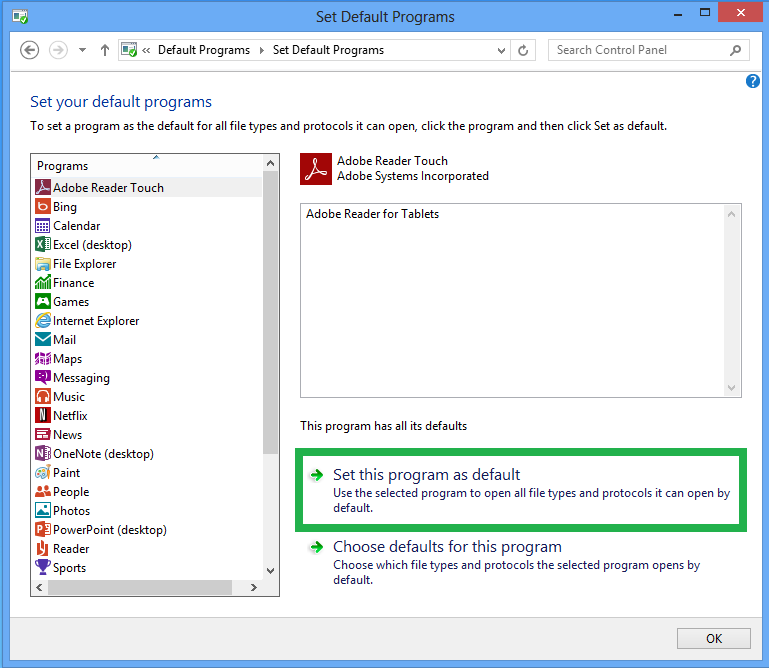The height and width of the screenshot is (668, 769).
Task: Choose the Netflix icon
Action: pos(43,415)
